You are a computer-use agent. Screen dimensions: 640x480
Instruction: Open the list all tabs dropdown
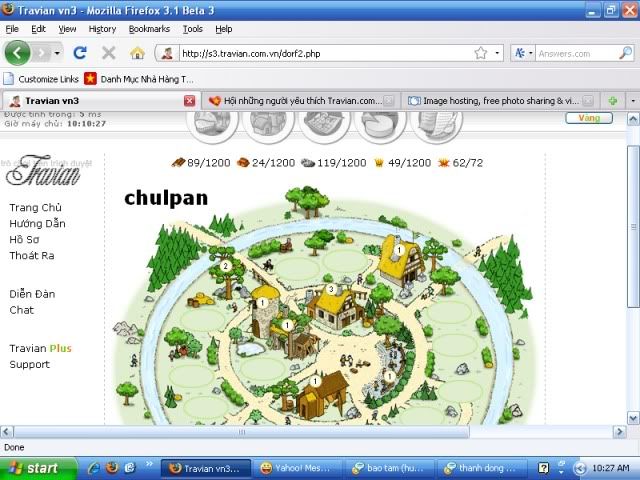click(x=633, y=101)
